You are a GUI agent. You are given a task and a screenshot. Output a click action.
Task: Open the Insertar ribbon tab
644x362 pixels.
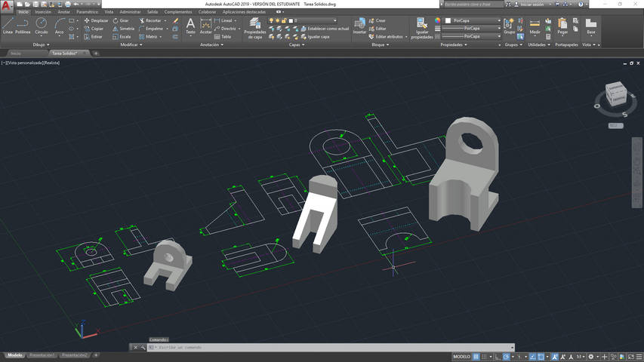(43, 12)
